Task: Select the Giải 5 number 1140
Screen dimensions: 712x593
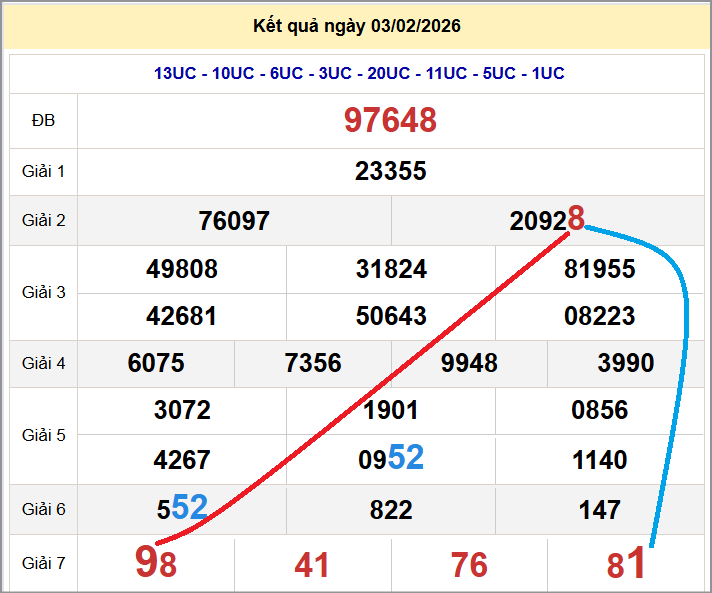Action: coord(599,460)
